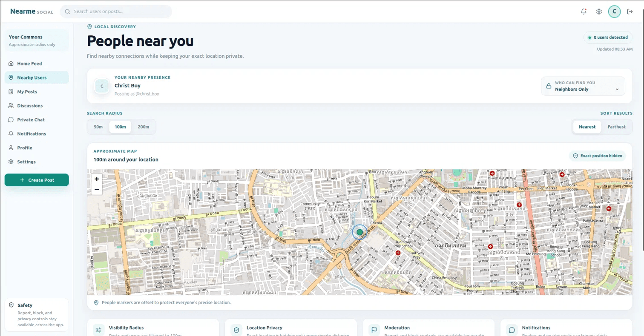644x336 pixels.
Task: Click the shield icon in Exact position hidden
Action: [575, 156]
